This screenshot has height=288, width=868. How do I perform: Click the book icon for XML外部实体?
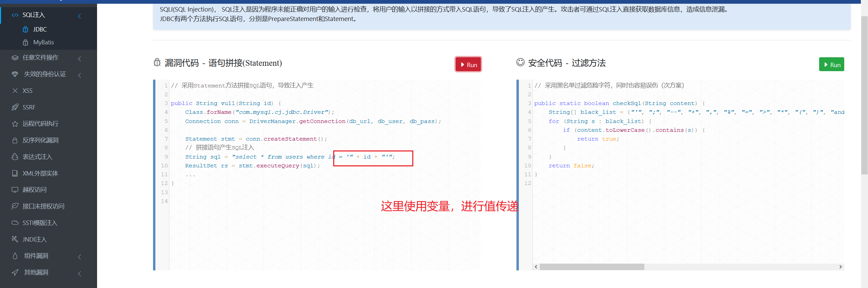pos(15,173)
